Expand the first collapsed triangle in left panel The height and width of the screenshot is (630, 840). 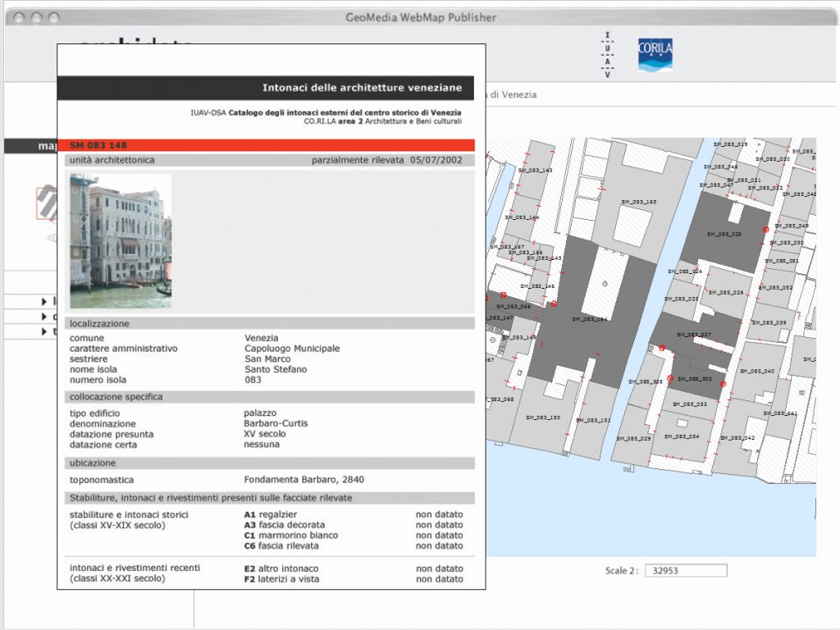(x=44, y=302)
